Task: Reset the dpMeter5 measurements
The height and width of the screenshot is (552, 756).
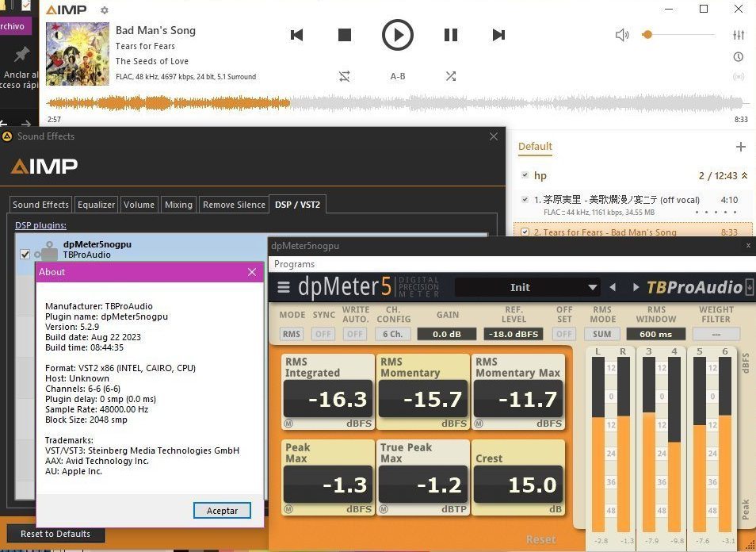Action: point(541,539)
